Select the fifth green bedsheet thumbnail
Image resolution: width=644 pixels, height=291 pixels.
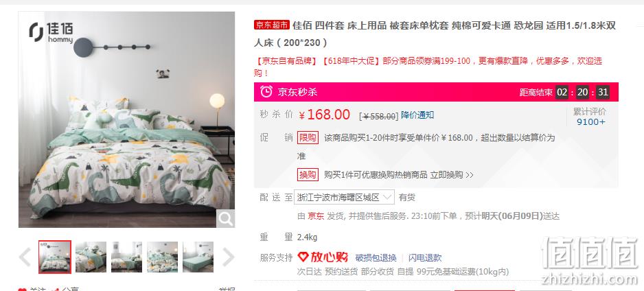[x=198, y=257]
